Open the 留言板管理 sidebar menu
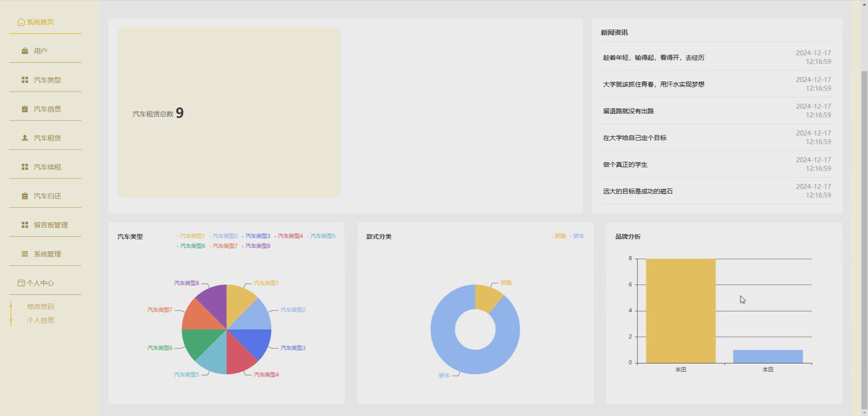Image resolution: width=868 pixels, height=416 pixels. 45,225
